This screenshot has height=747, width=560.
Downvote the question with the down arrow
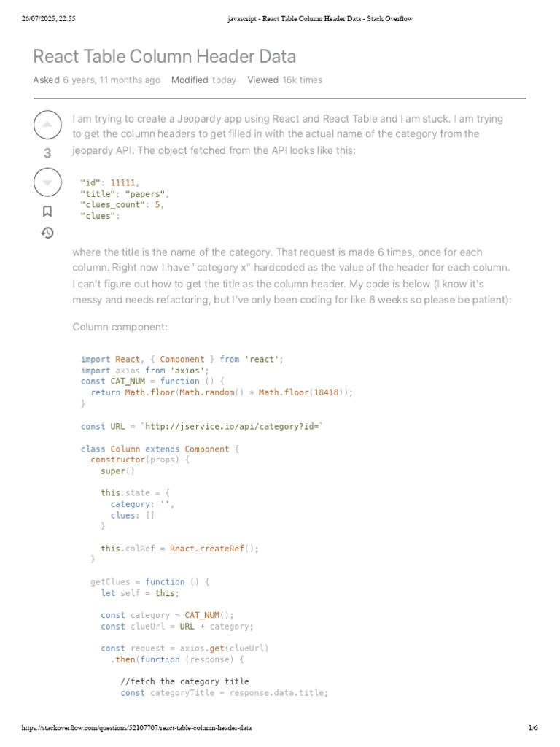tap(47, 182)
